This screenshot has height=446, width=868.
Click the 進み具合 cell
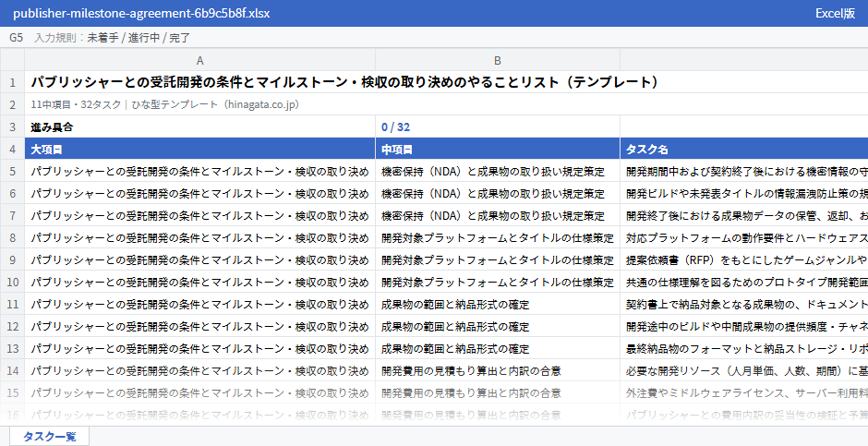[x=199, y=127]
